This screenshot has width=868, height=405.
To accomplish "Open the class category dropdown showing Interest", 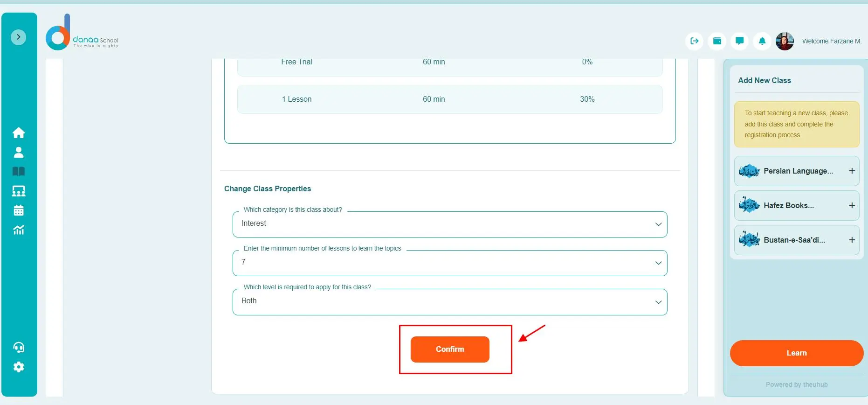I will click(x=449, y=224).
